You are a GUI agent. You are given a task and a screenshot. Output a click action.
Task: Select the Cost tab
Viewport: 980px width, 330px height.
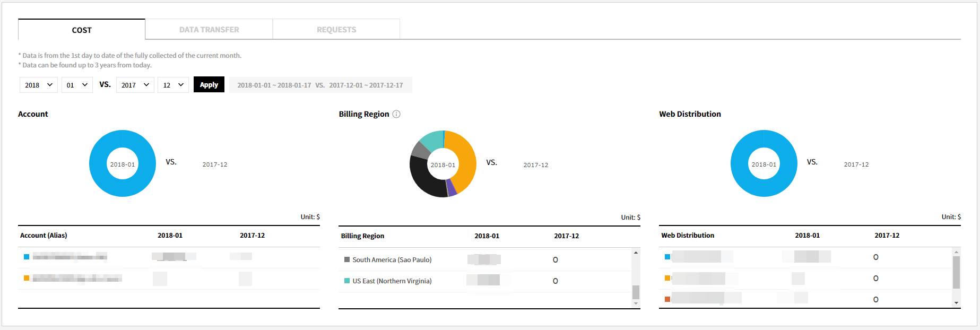pyautogui.click(x=82, y=30)
